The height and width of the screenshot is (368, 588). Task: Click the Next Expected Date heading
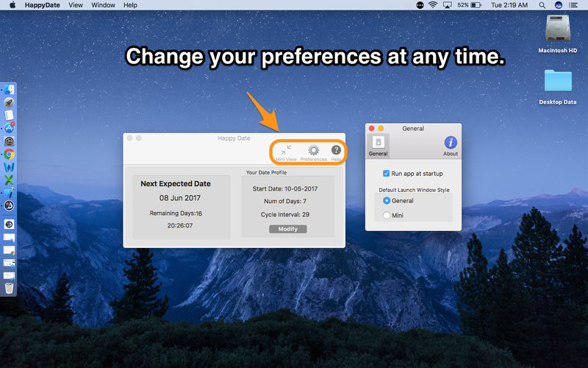176,183
